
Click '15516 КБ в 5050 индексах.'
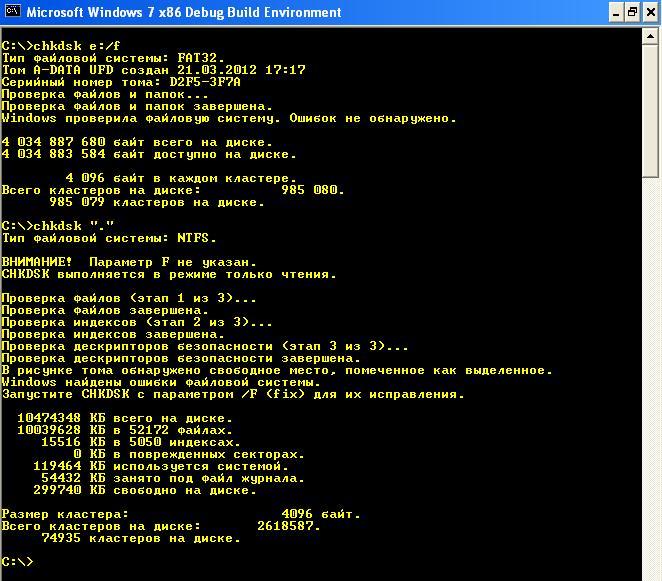141,443
